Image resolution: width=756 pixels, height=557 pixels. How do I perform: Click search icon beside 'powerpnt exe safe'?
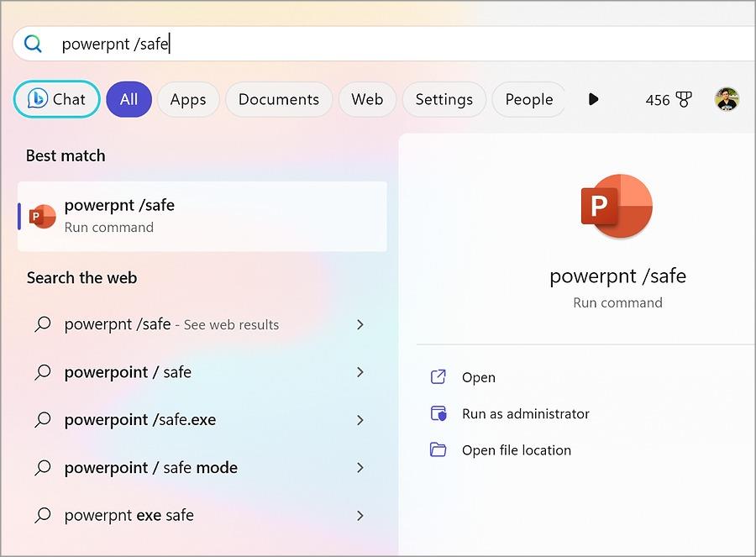tap(43, 516)
